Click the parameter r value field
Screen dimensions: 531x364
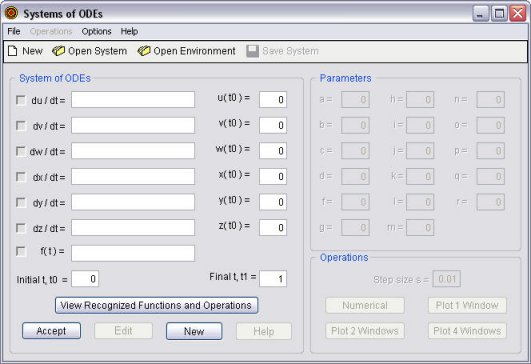tap(491, 202)
